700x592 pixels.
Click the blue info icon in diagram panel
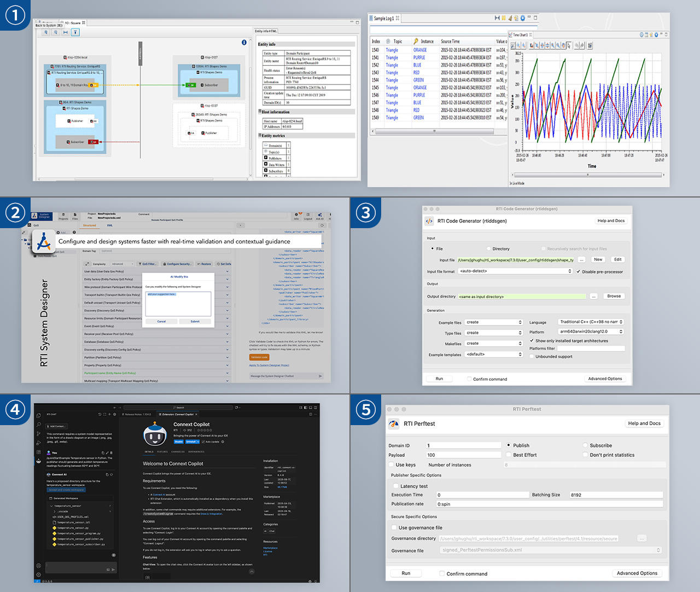244,42
